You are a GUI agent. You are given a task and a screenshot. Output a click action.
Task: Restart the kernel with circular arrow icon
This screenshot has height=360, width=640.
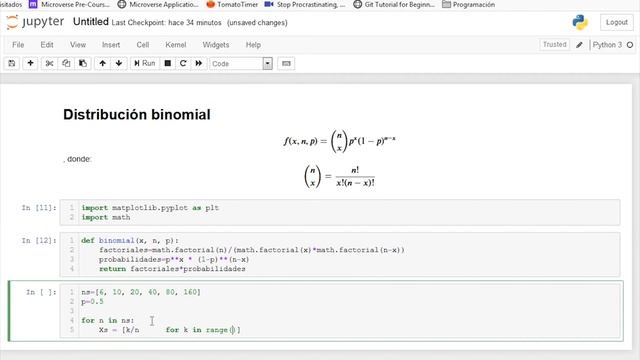(x=183, y=63)
